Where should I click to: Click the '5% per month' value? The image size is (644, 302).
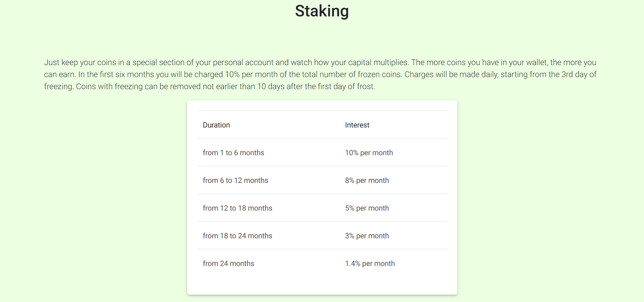[367, 208]
